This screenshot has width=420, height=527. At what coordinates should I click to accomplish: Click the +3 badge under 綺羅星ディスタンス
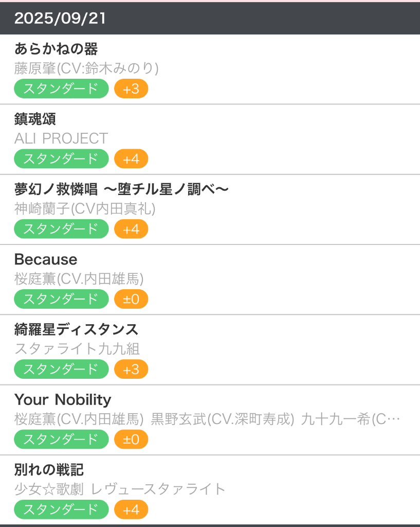131,369
